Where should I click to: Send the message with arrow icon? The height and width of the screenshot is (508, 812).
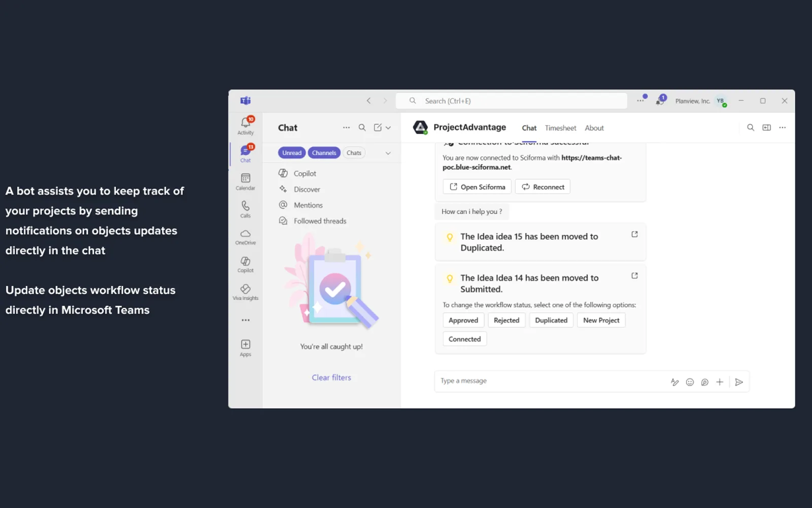(739, 382)
